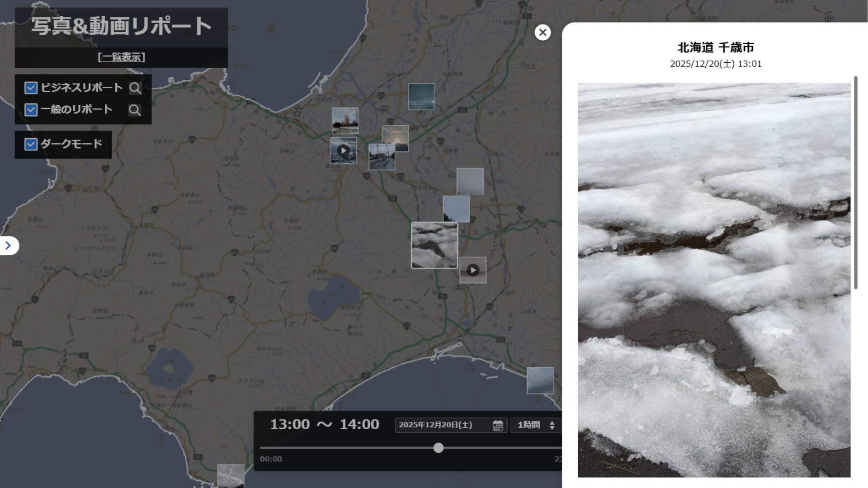
Task: Play the video report thumbnail near Sapporo
Action: tap(343, 150)
